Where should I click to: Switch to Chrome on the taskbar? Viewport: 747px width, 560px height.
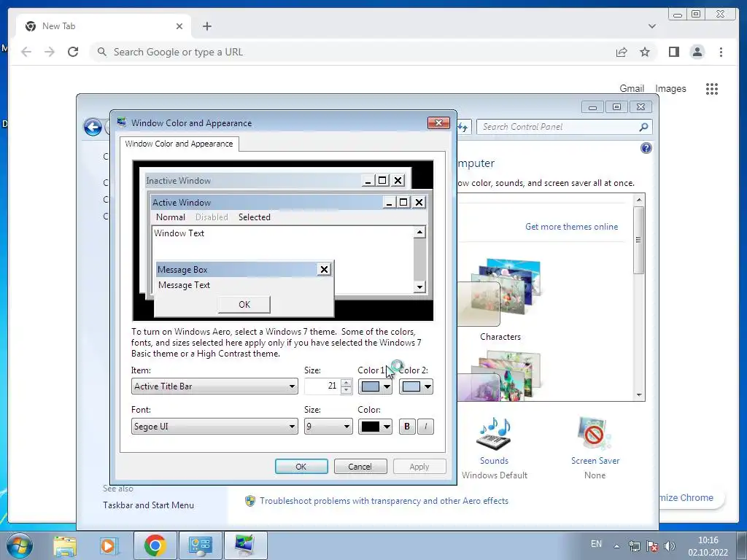(155, 545)
